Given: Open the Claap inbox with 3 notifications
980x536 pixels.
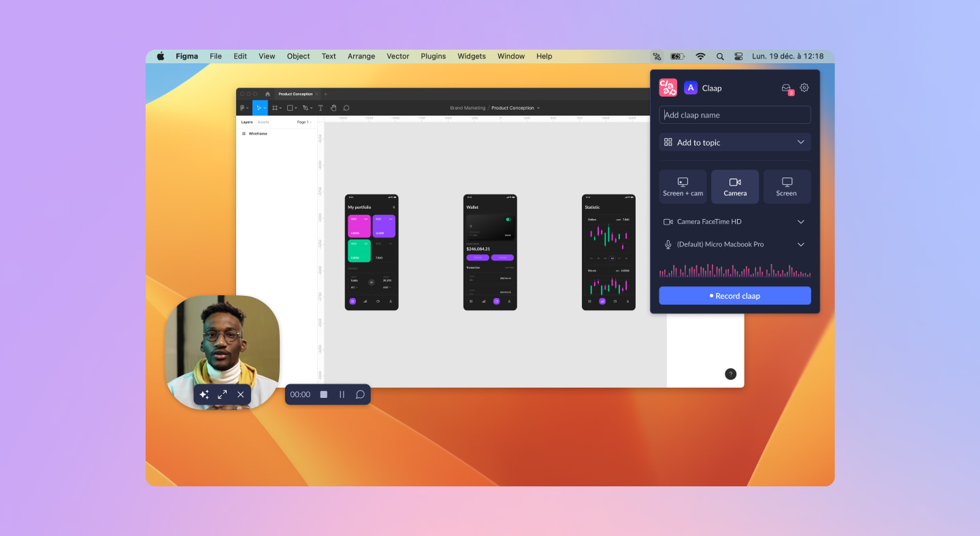Looking at the screenshot, I should click(x=787, y=88).
